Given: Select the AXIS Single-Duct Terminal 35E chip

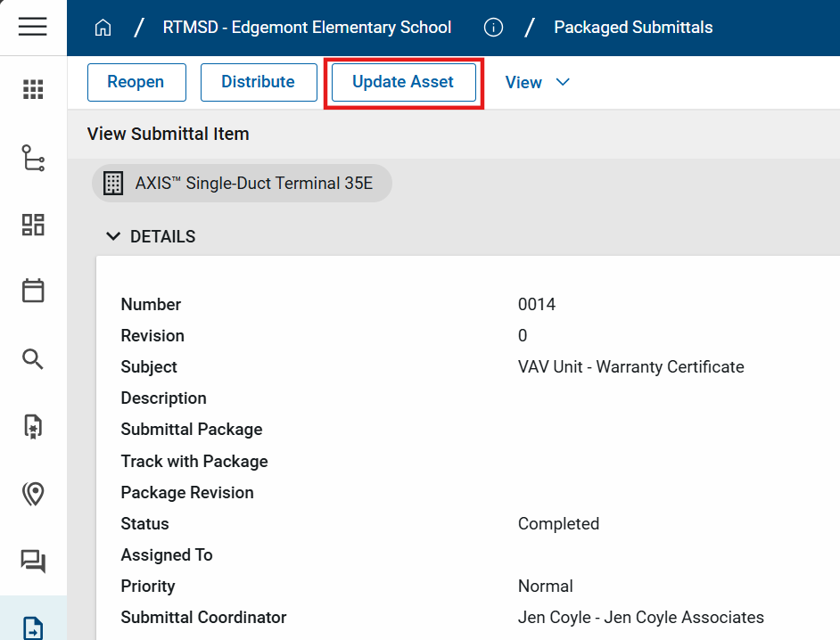Looking at the screenshot, I should (x=242, y=184).
